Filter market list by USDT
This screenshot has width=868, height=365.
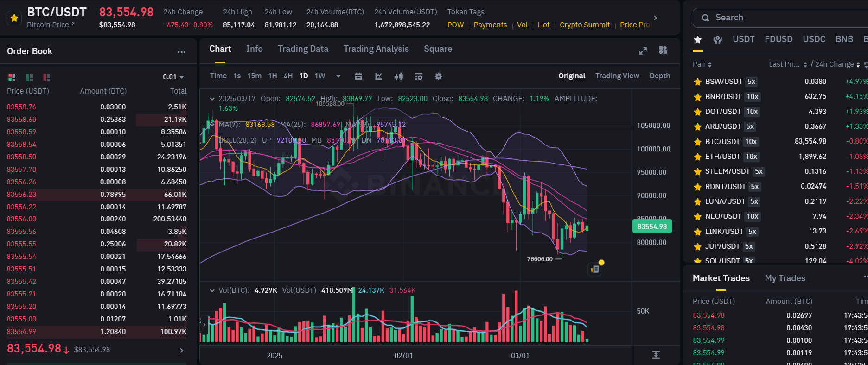(x=743, y=39)
